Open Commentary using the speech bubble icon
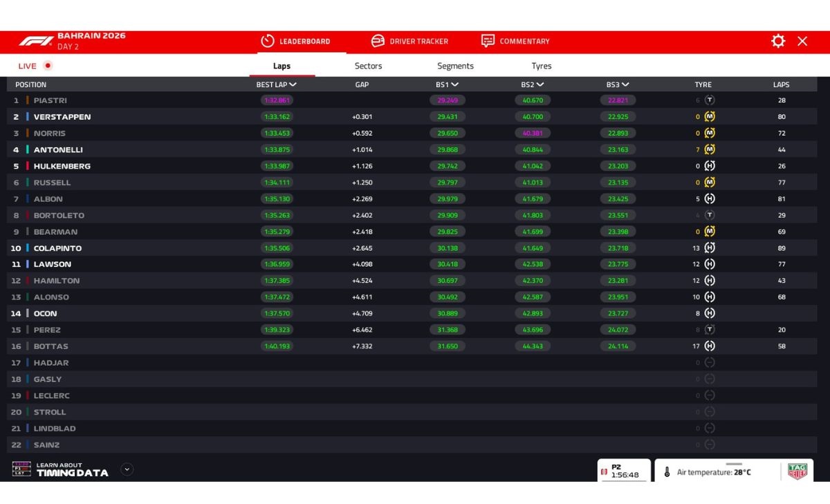Viewport: 830px width, 504px height. point(488,41)
